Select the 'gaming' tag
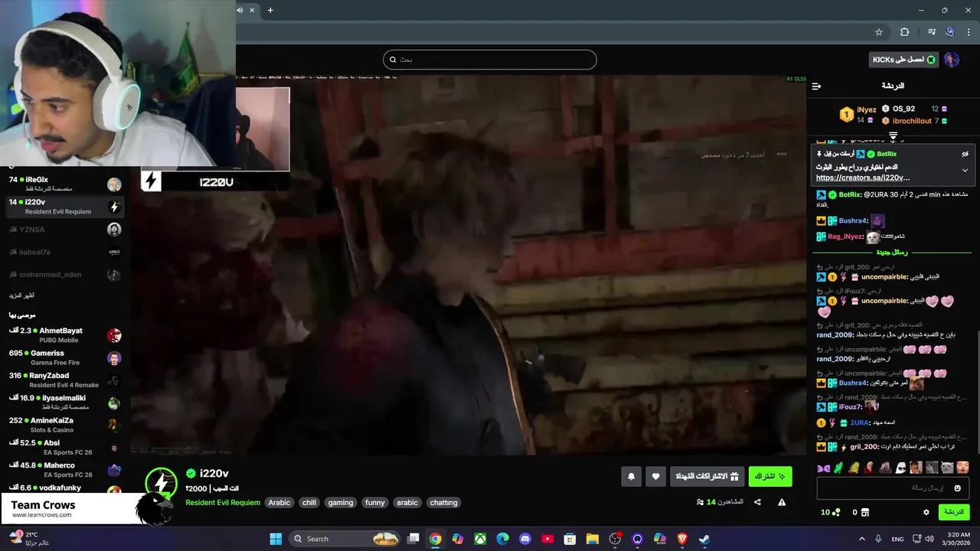980x551 pixels. tap(341, 503)
